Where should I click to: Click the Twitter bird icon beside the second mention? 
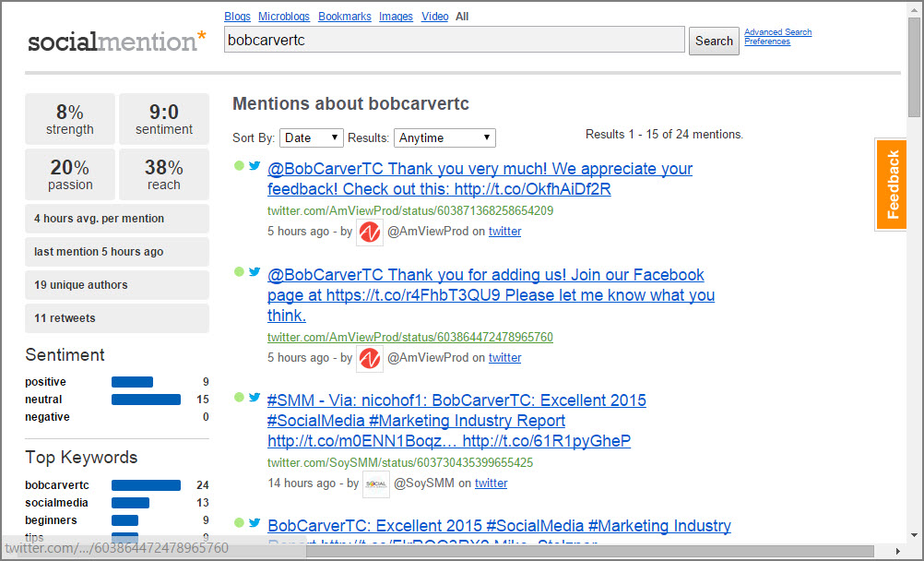click(255, 271)
